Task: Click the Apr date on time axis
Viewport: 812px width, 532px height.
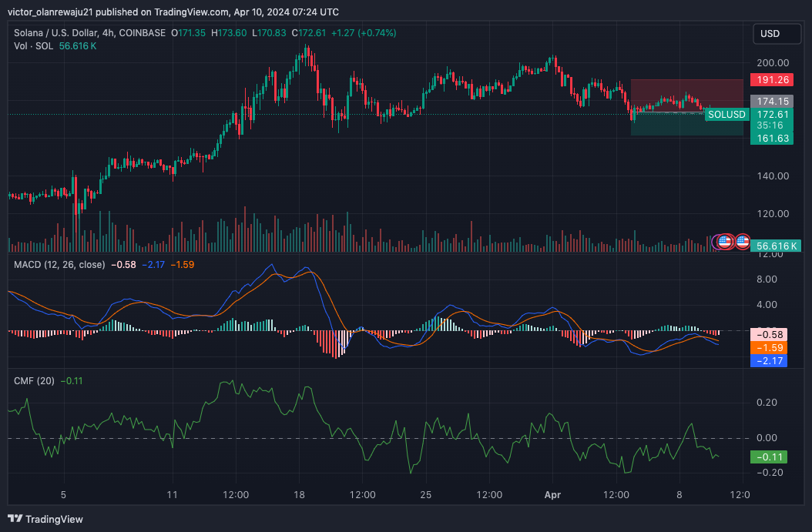Action: (552, 495)
